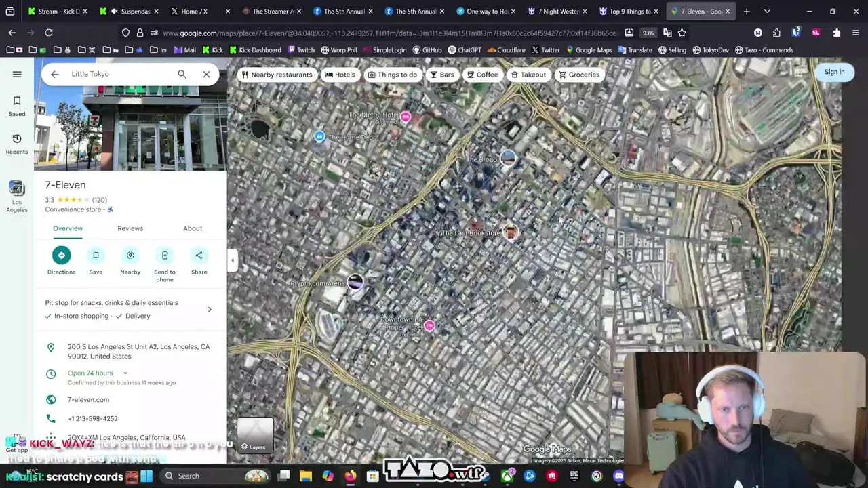Select the Takeout filter chip
This screenshot has width=868, height=488.
pos(528,75)
